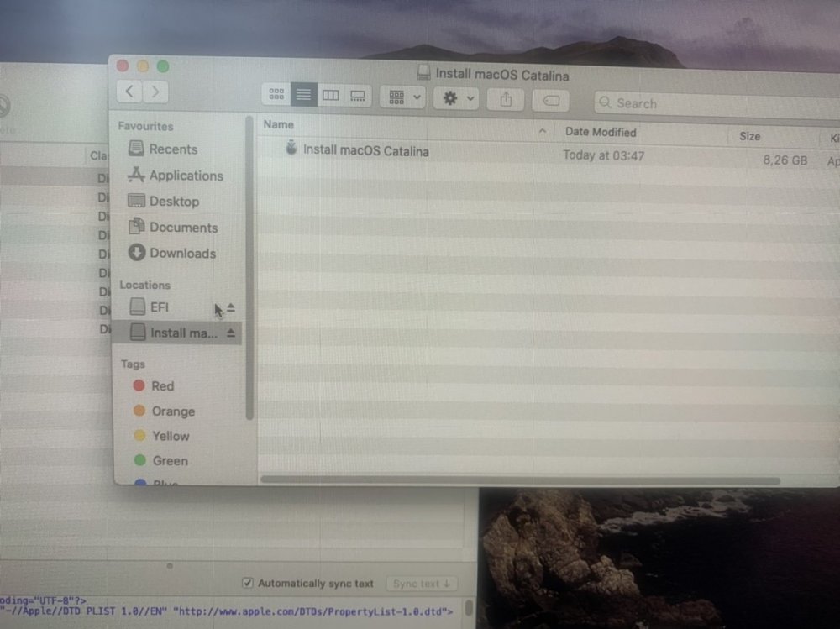840x629 pixels.
Task: Click the Edit Tags toolbar button
Action: [x=551, y=101]
